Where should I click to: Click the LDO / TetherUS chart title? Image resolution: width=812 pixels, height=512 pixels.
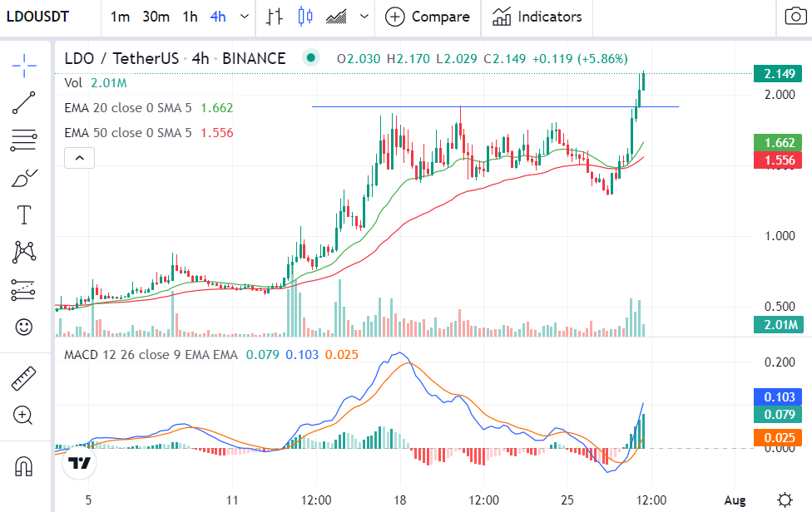pos(175,58)
